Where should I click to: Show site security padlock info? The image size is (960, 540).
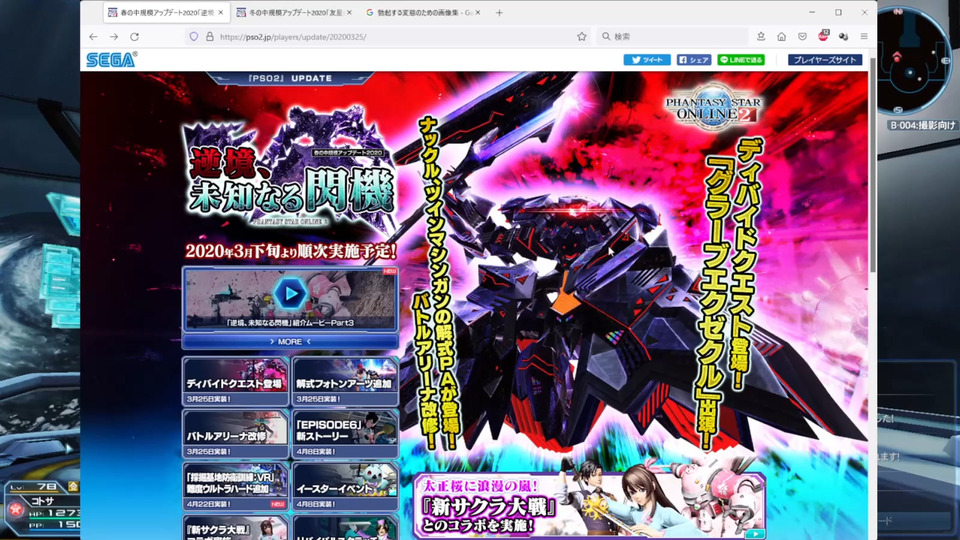[209, 37]
